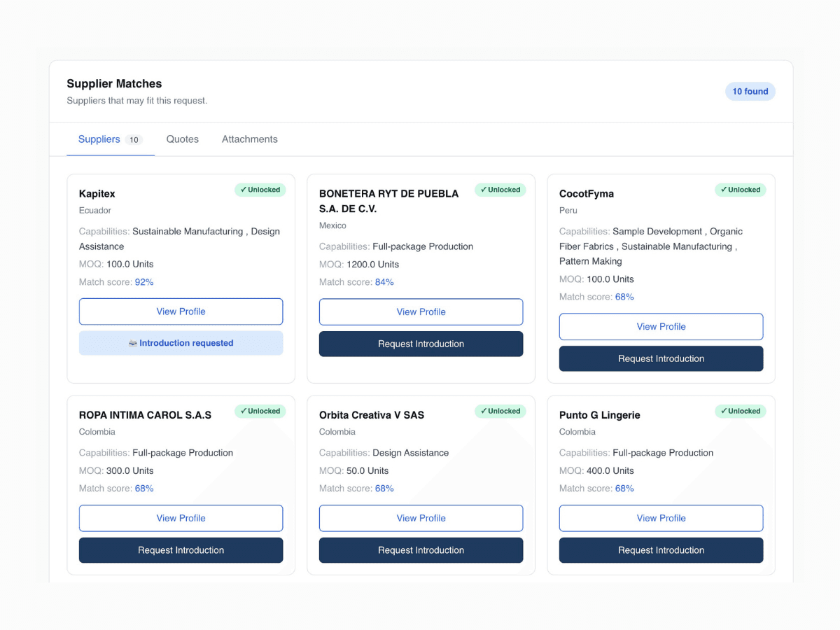The image size is (840, 630).
Task: View Profile for Punto G Lingerie
Action: click(661, 518)
